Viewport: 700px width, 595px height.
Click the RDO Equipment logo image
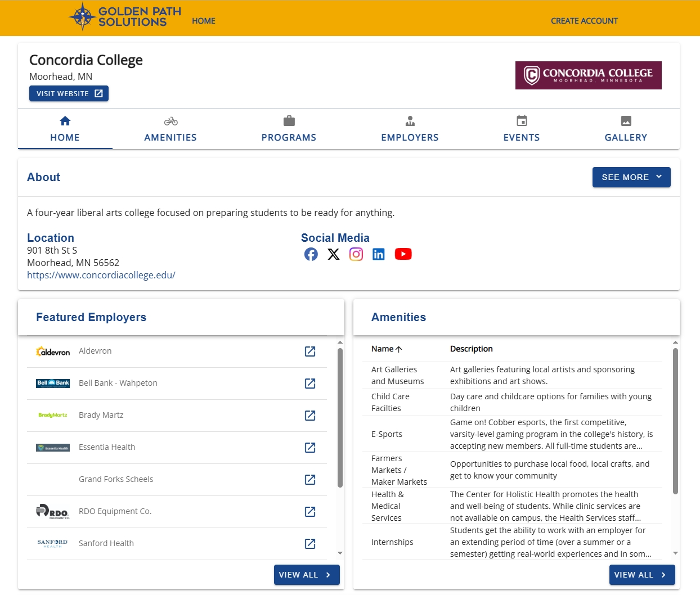[53, 511]
